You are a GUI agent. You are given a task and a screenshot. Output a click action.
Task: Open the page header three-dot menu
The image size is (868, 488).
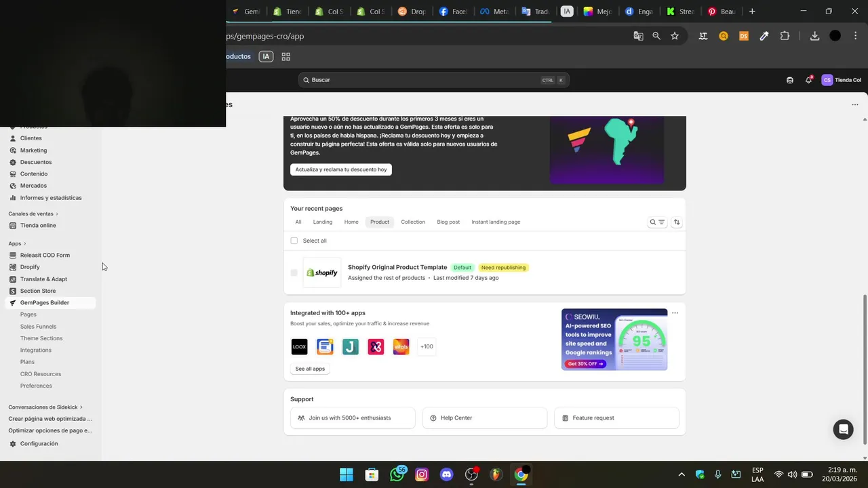(x=855, y=104)
